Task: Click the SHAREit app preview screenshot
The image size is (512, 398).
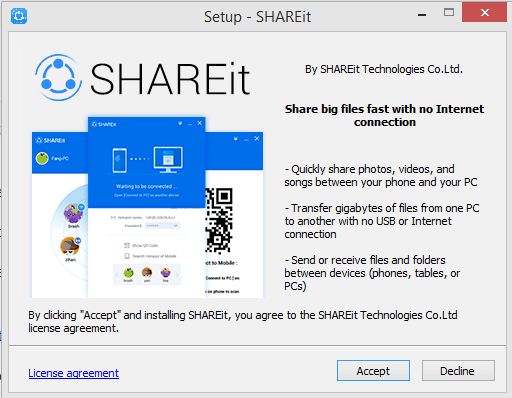Action: click(147, 207)
